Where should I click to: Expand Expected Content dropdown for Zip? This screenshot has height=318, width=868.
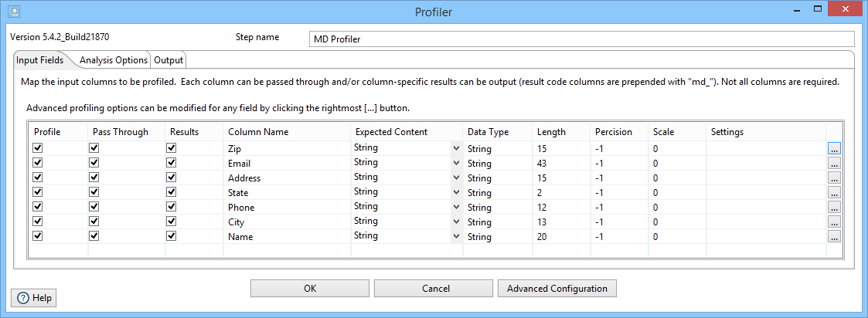click(x=456, y=148)
